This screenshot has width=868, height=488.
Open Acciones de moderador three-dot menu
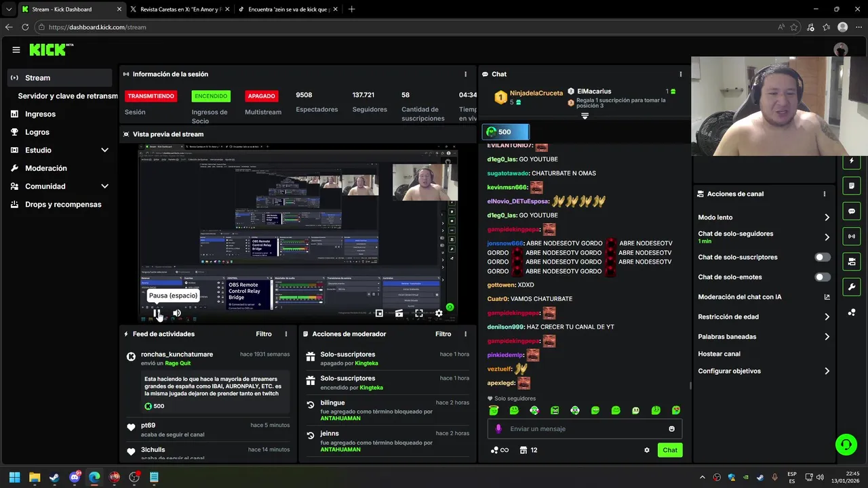point(465,334)
